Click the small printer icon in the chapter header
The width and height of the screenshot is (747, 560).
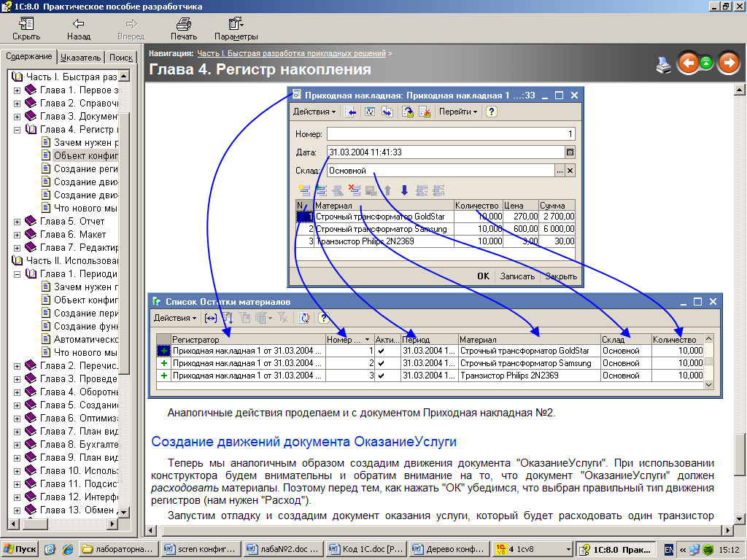click(663, 64)
